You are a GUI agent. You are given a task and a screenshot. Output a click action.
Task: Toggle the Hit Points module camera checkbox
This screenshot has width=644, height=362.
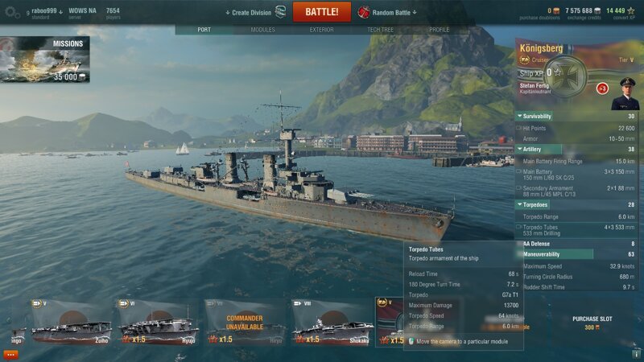518,129
